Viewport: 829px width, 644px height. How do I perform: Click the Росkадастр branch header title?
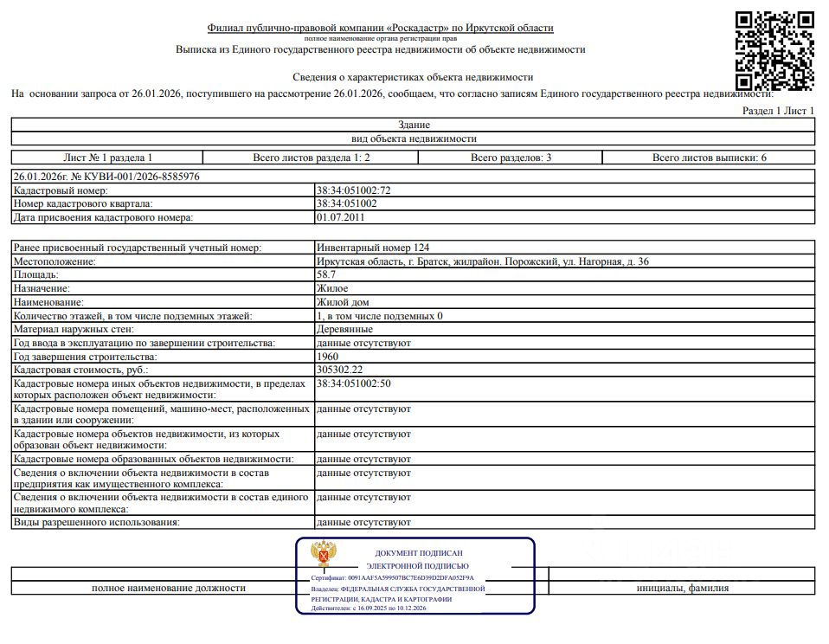[x=380, y=28]
